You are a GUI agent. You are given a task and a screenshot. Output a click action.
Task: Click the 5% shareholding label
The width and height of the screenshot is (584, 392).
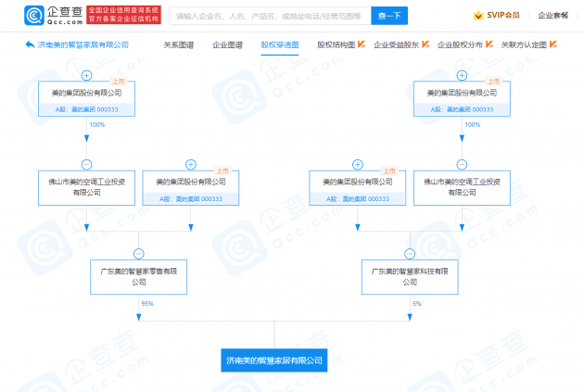point(417,304)
